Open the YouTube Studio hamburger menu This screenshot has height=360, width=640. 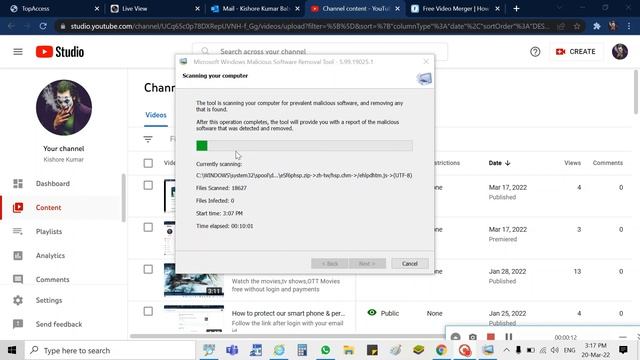(18, 52)
